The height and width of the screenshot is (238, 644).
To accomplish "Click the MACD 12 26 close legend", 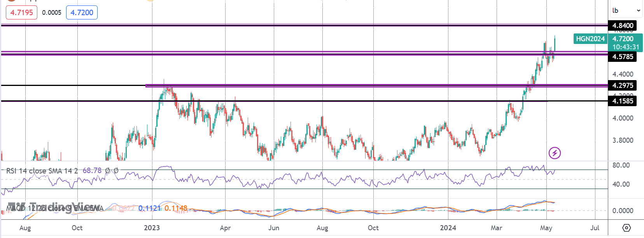I will [55, 208].
